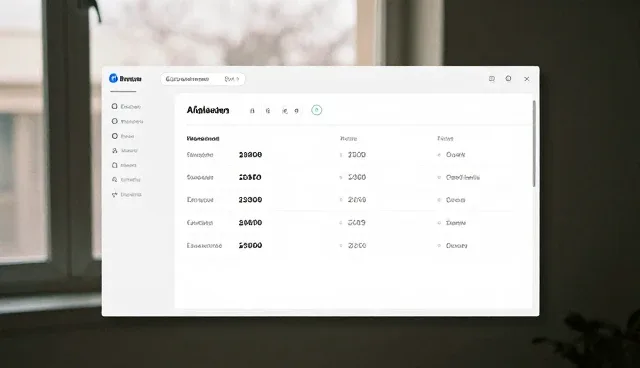640x368 pixels.
Task: Click the last sidebar item with the star icon
Action: point(127,195)
